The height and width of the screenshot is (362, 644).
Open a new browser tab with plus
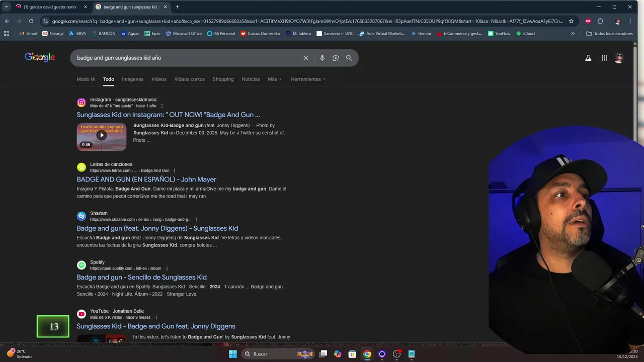click(x=177, y=7)
